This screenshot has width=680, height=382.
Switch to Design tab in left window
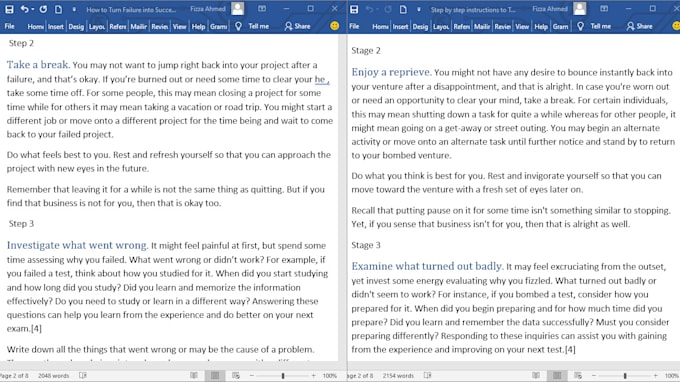coord(76,26)
